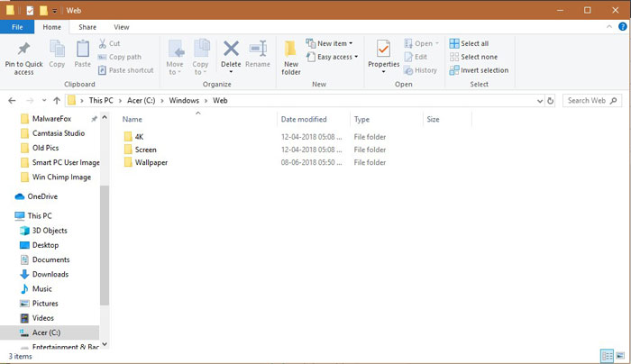Image resolution: width=631 pixels, height=364 pixels.
Task: Open Downloads in navigation pane
Action: (44, 274)
